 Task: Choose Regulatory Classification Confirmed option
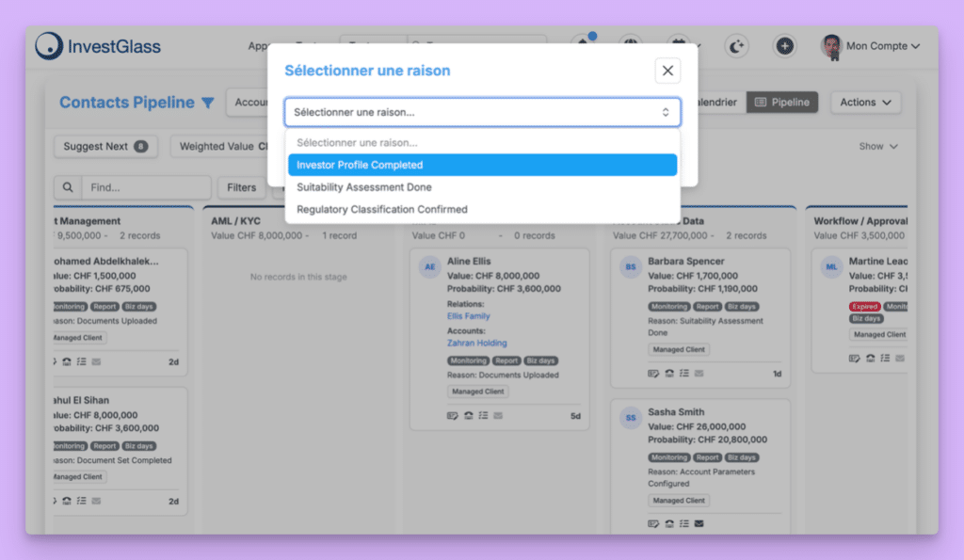coord(482,209)
